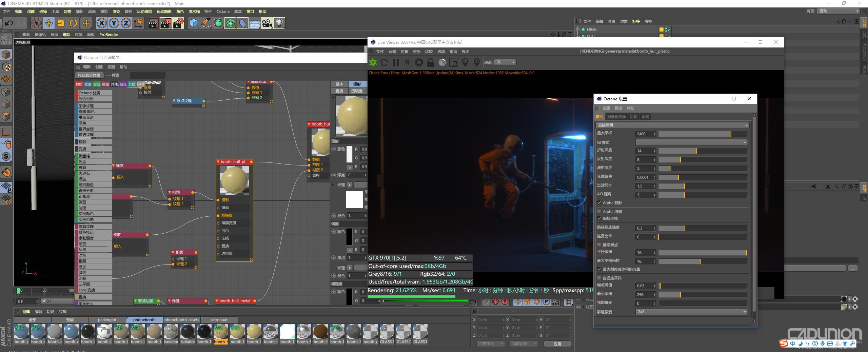Select the parkinglot material layer tab
The image size is (868, 352).
(x=107, y=320)
